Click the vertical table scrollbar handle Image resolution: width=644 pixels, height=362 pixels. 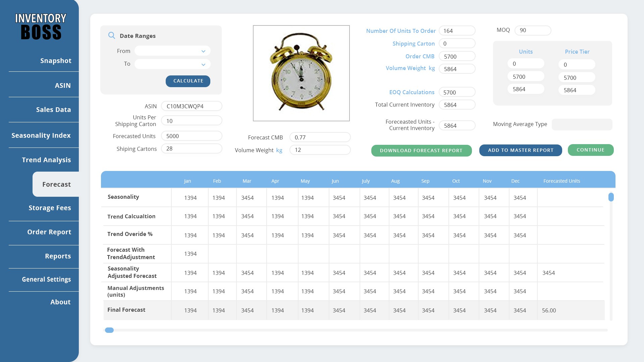coord(611,197)
